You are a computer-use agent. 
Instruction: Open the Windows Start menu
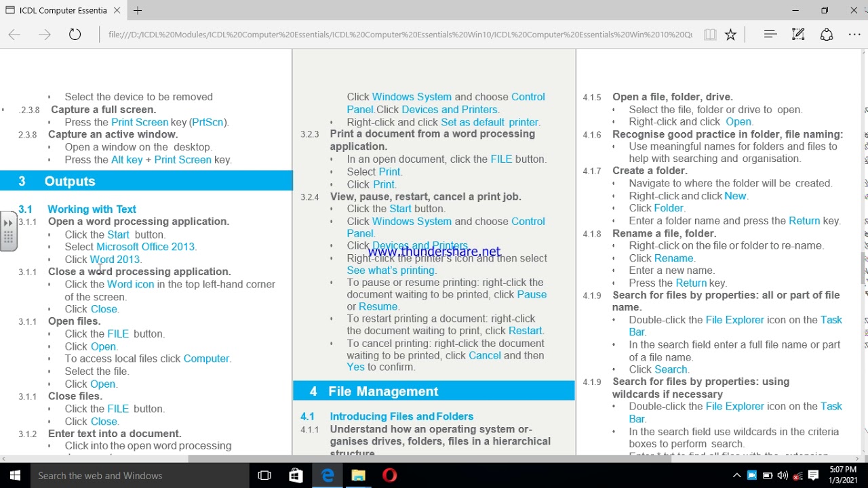15,475
